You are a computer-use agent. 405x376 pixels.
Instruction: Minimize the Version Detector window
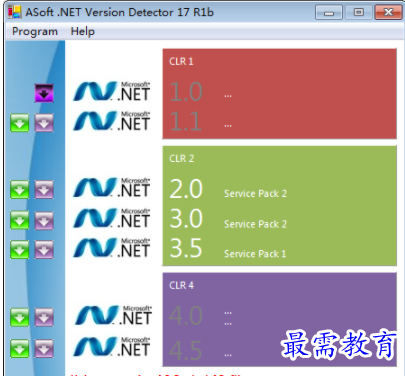tap(329, 13)
